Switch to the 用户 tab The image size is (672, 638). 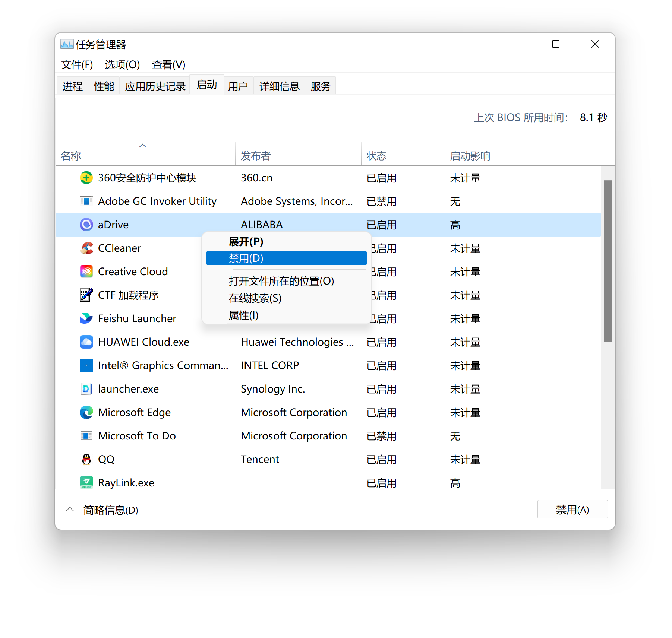coord(238,86)
